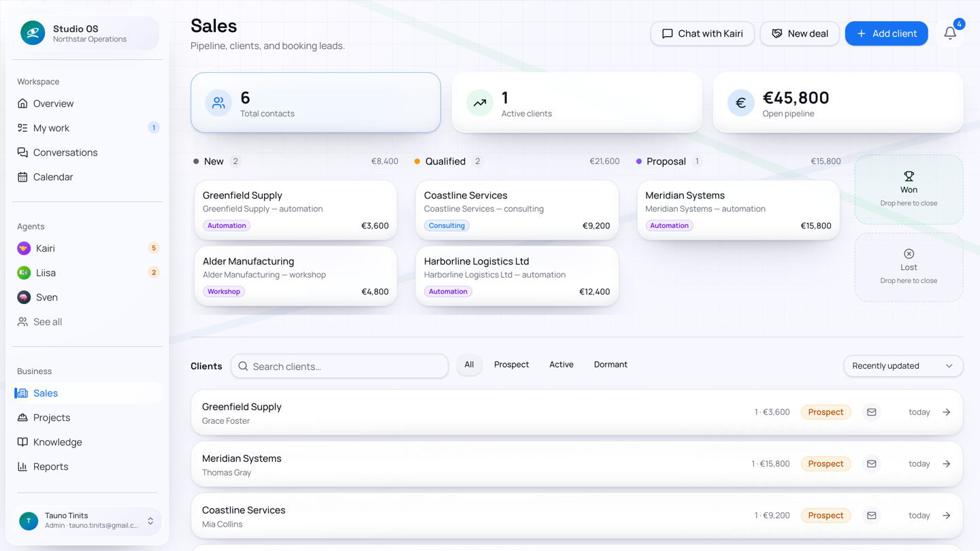Open the Recently updated sort dropdown

pyautogui.click(x=903, y=366)
